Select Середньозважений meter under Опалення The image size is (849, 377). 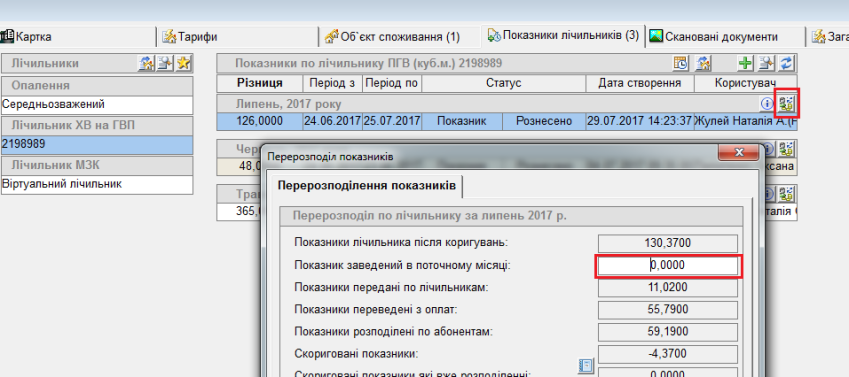pos(97,105)
